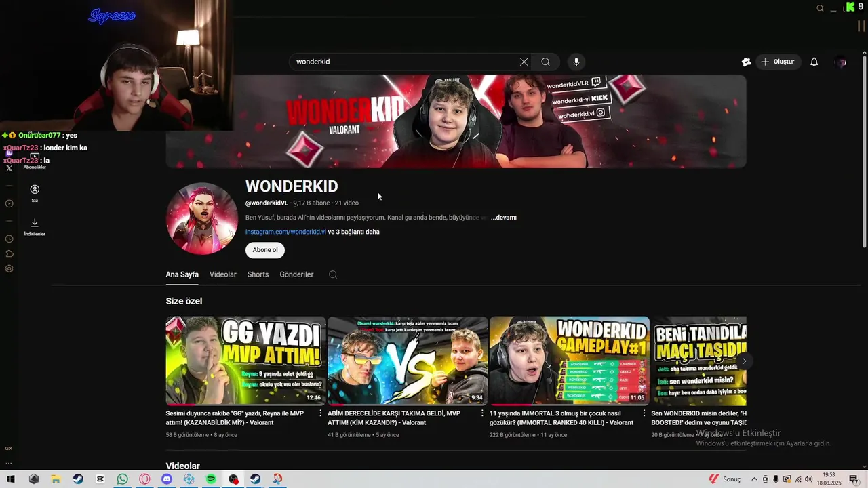The width and height of the screenshot is (868, 488).
Task: Open the '11 yaşında IMMORTAL 3' video title
Action: click(x=561, y=418)
